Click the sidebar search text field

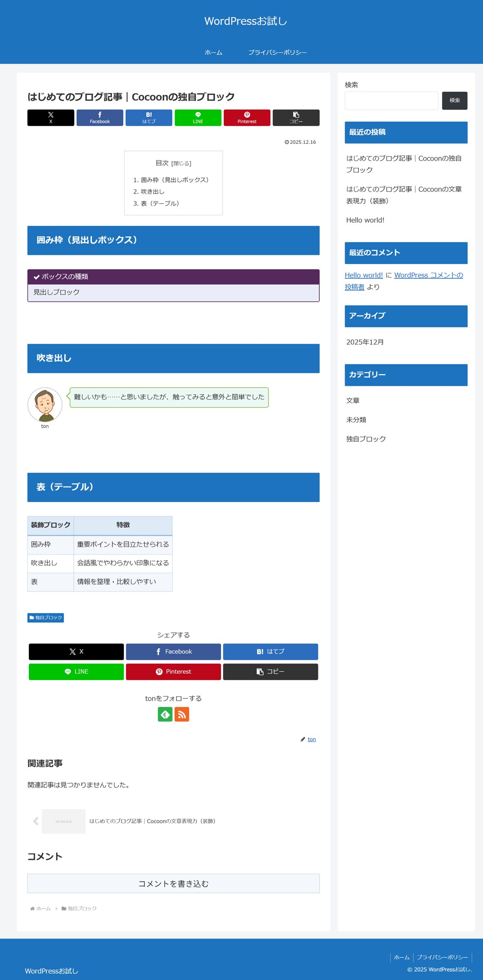pyautogui.click(x=391, y=101)
